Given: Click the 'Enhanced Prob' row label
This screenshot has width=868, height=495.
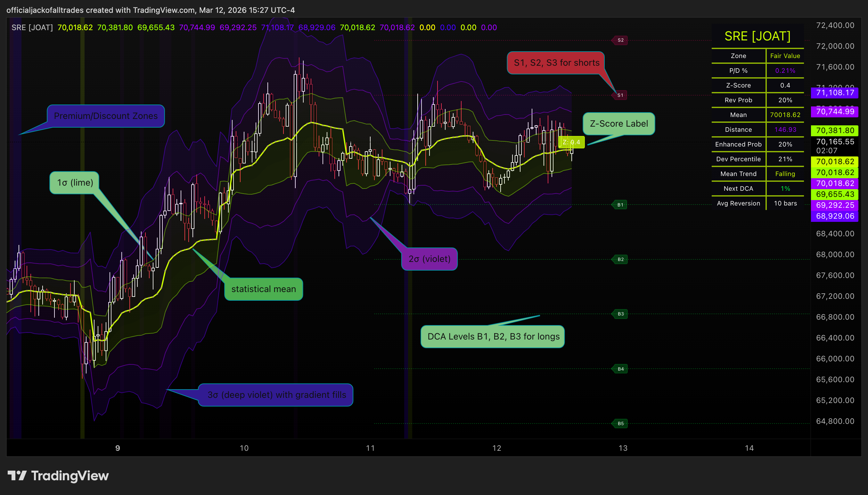Looking at the screenshot, I should [738, 145].
